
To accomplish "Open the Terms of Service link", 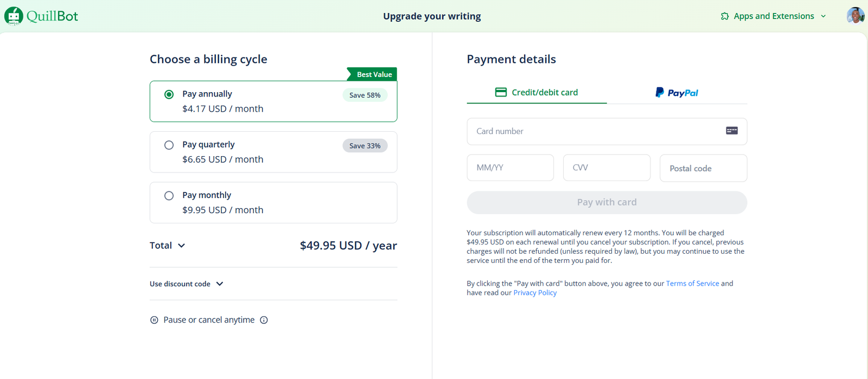I will (692, 284).
